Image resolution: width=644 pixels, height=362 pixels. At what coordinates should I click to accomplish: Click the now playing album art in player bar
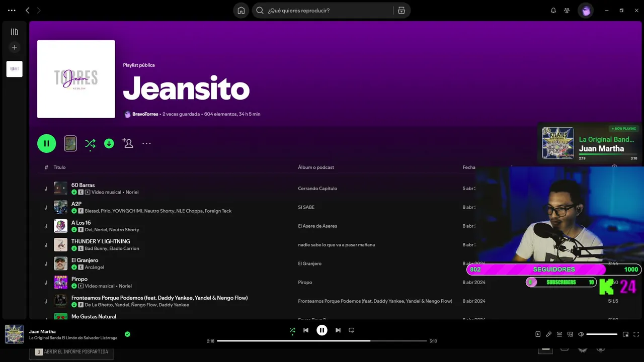pos(14,334)
